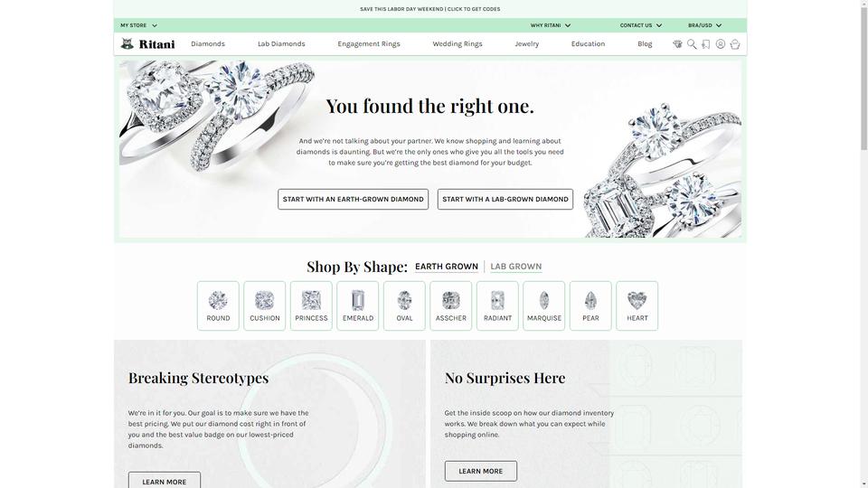Open the search magnifier icon
The image size is (868, 488).
[x=692, y=44]
